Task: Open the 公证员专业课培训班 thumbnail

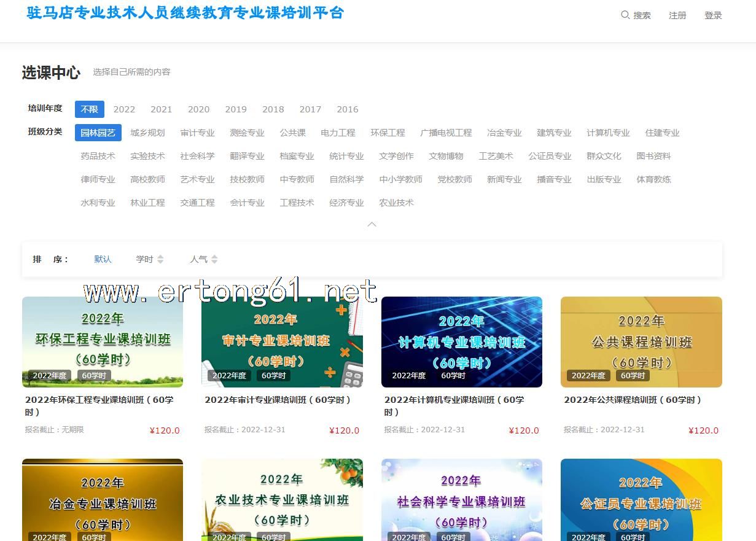Action: pos(641,500)
